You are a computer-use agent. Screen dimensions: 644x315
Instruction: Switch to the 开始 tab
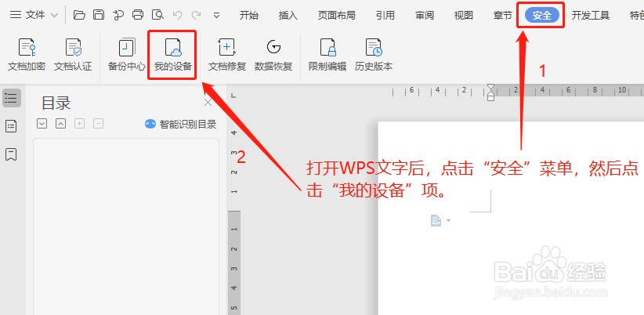pyautogui.click(x=249, y=16)
